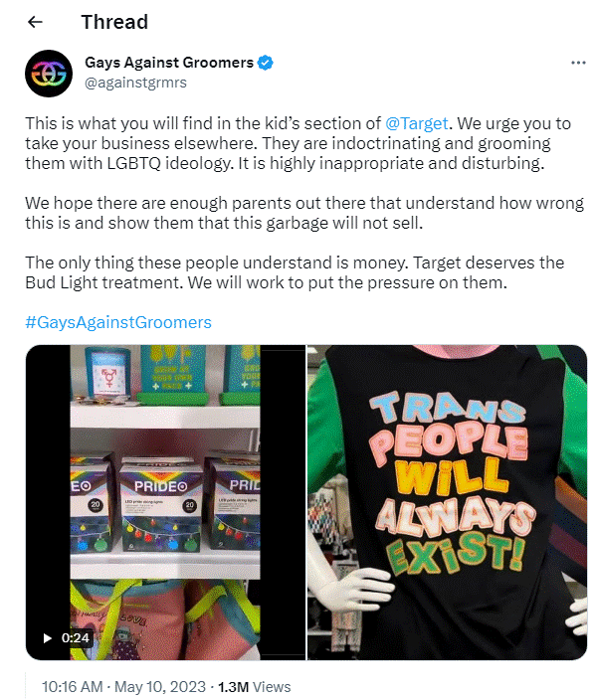
Task: Click the paragraph mentioning Bud Light treatment
Action: coord(295,272)
